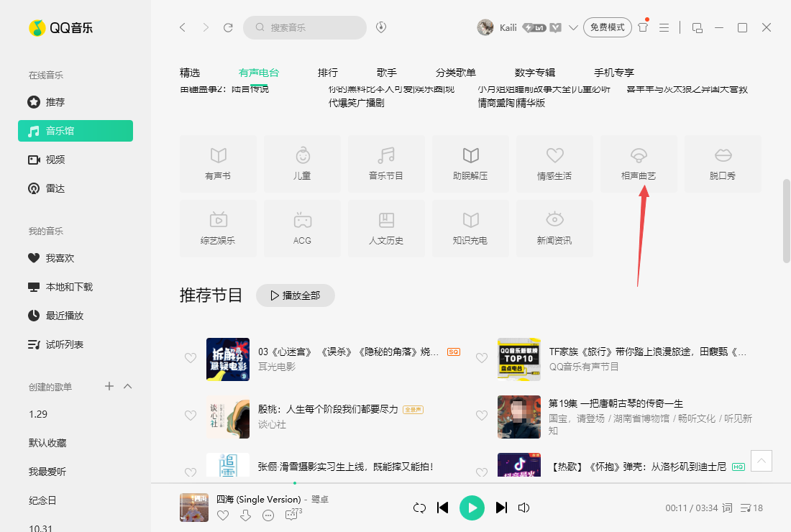
Task: Collapse the 创建的歌单 playlist section
Action: pos(128,387)
